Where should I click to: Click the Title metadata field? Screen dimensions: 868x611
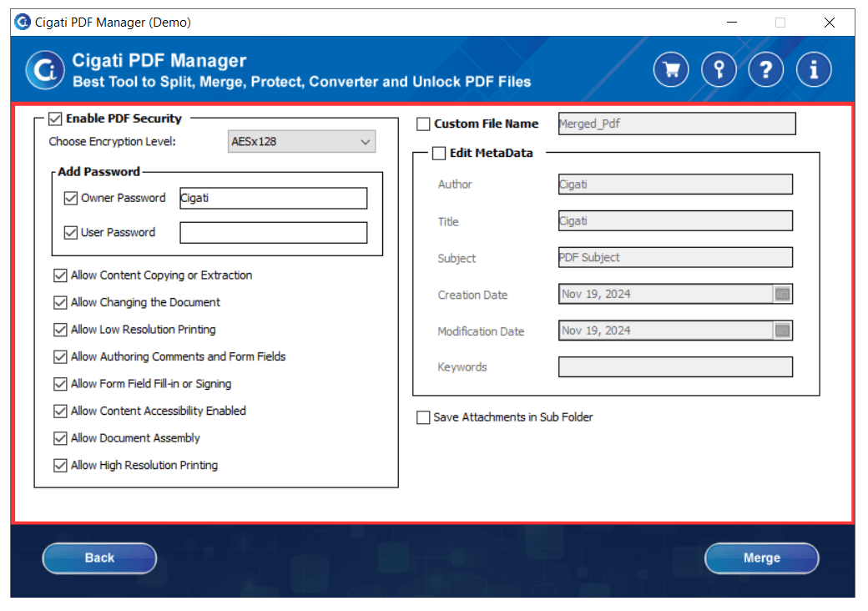coord(675,221)
